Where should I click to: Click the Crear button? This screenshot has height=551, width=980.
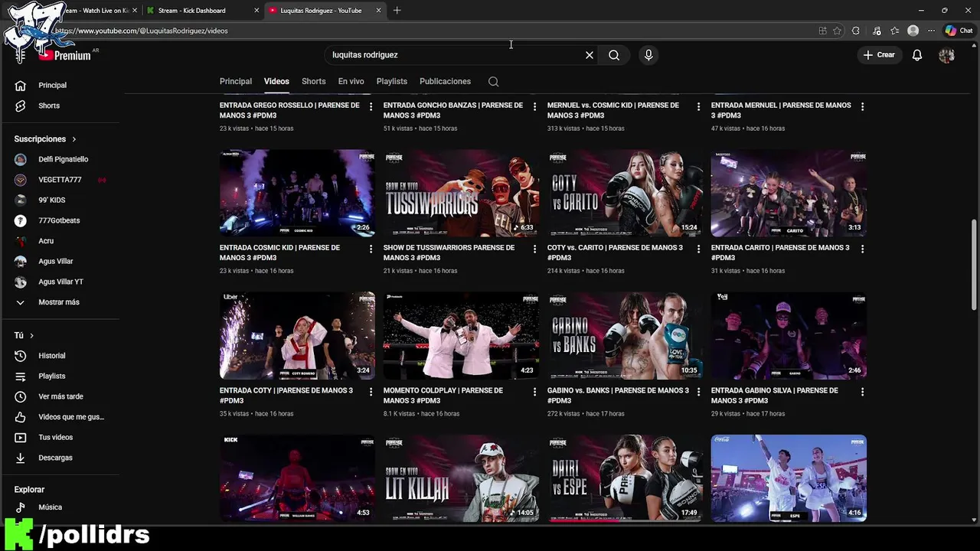pos(879,55)
